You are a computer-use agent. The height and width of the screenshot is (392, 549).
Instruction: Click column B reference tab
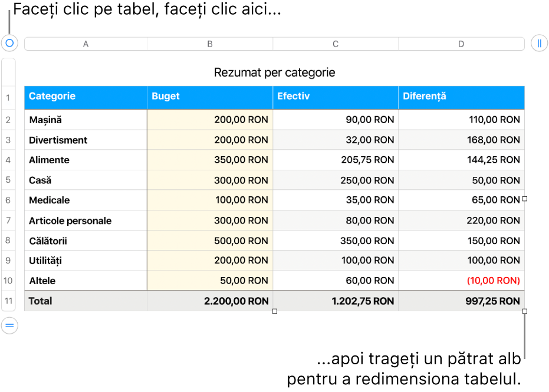209,43
